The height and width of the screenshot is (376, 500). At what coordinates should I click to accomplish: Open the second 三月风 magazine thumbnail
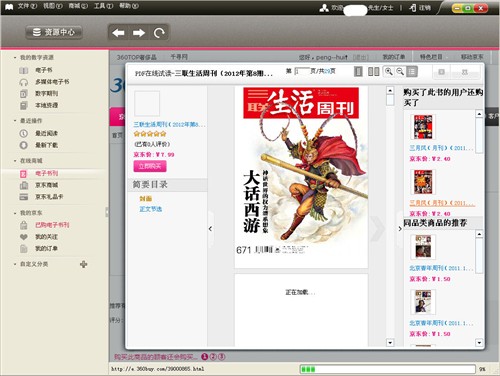423,182
